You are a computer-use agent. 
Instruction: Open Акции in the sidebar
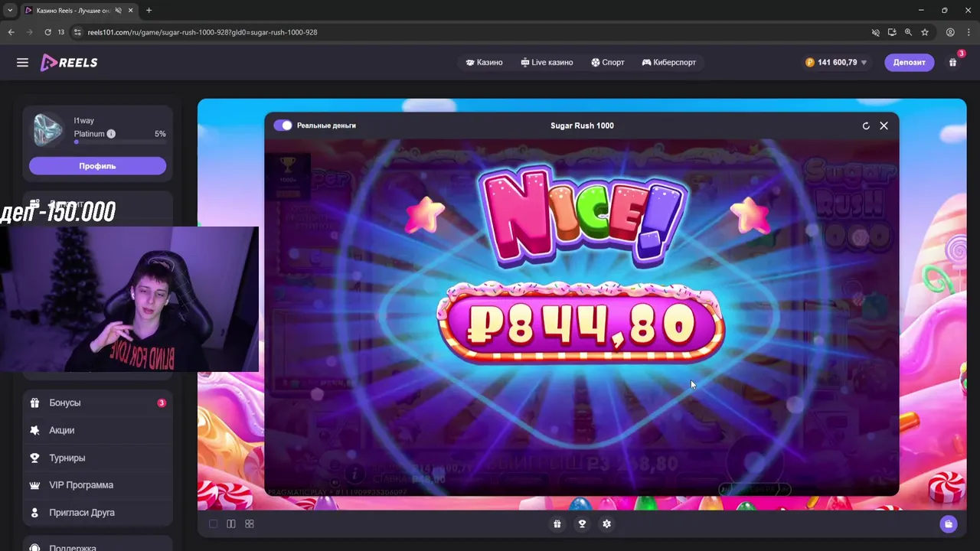97,430
